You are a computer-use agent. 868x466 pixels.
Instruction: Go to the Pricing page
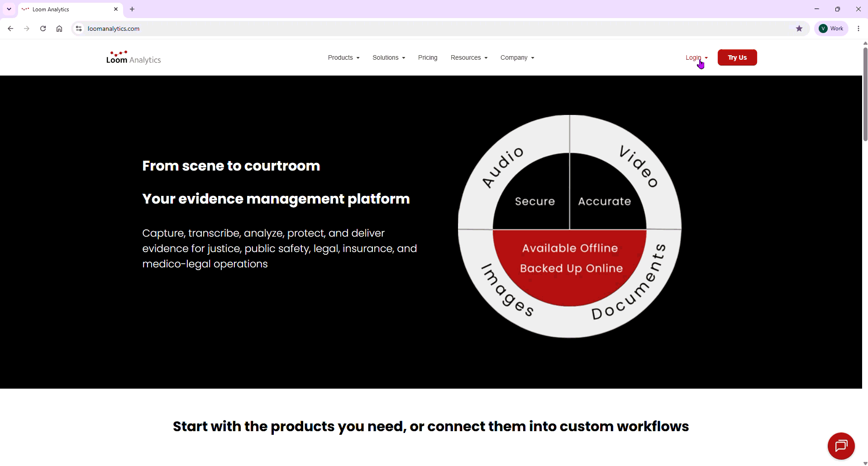pos(428,57)
